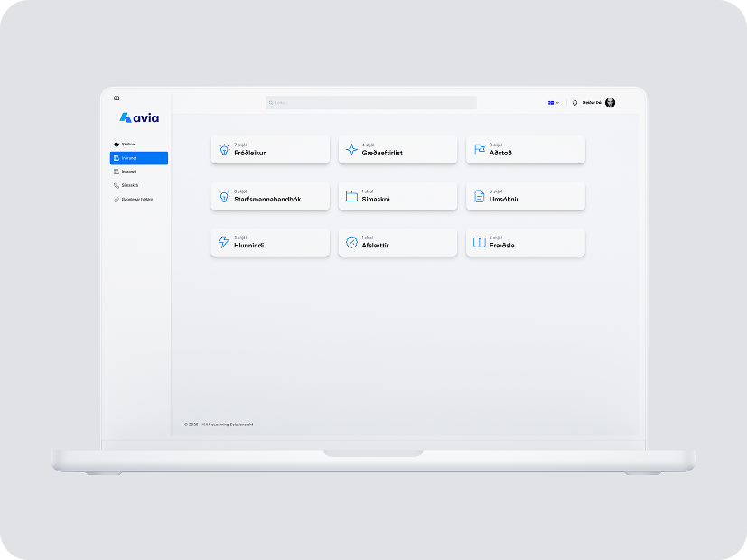
Task: Click the flag icon on Aðstoð card
Action: point(480,150)
